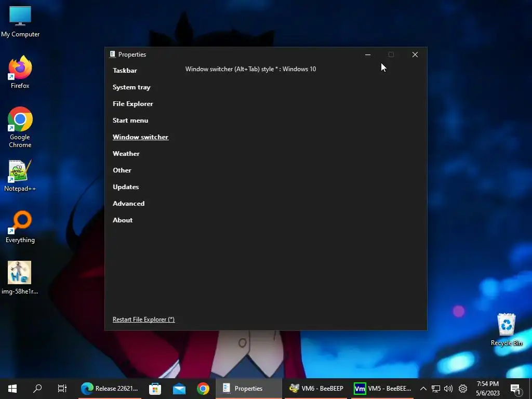Open the notification Action Center icon
This screenshot has height=399, width=532.
[x=515, y=389]
